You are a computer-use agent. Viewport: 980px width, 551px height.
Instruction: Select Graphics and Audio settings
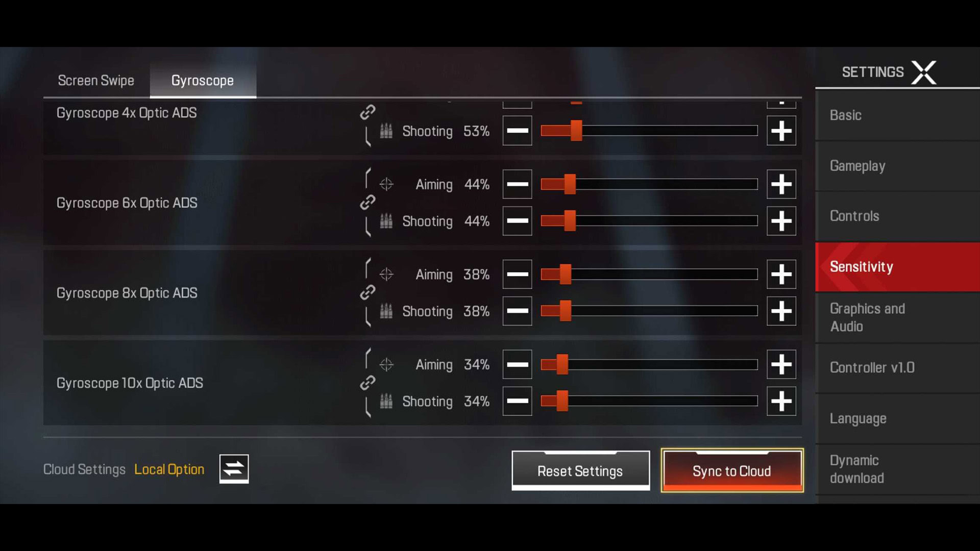[868, 317]
